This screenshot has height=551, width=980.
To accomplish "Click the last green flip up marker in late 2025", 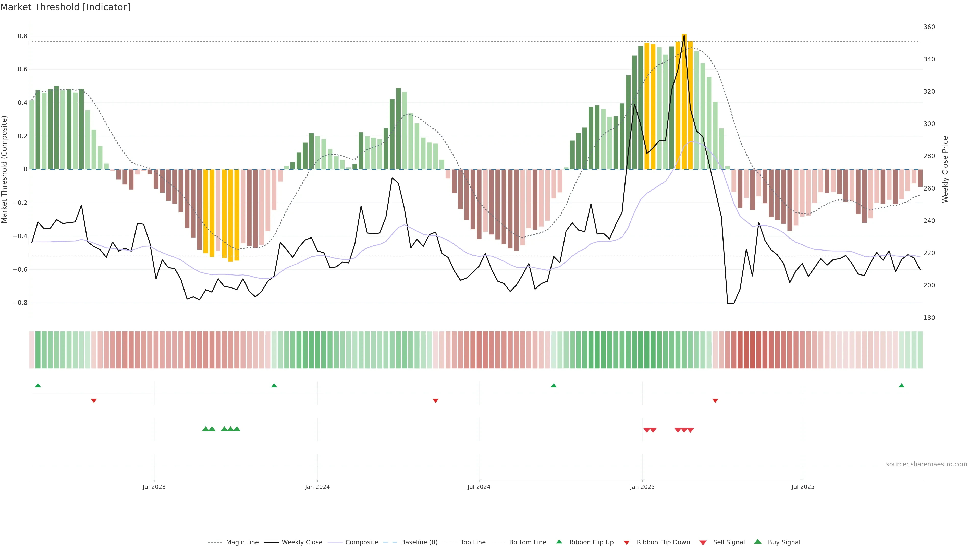I will click(x=901, y=386).
